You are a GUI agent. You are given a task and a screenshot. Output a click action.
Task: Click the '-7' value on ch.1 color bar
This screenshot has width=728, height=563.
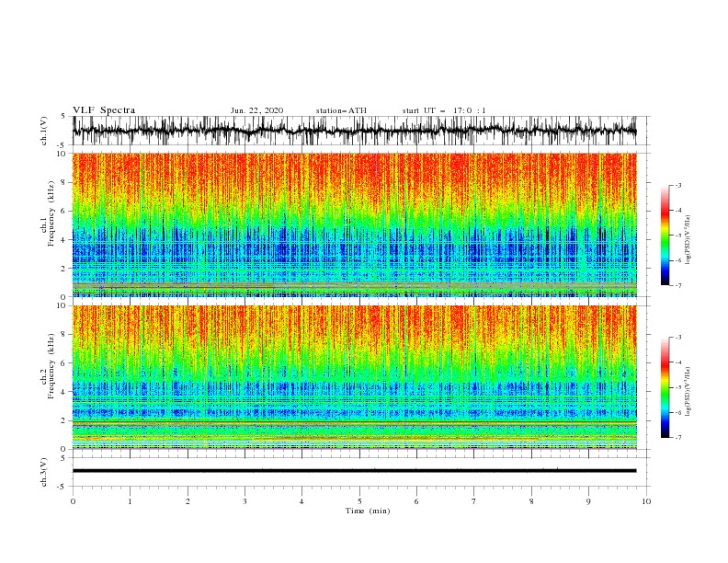678,285
